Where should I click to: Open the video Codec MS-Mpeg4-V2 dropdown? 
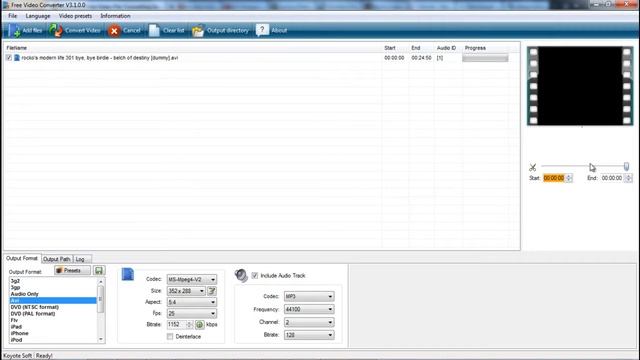click(x=192, y=280)
